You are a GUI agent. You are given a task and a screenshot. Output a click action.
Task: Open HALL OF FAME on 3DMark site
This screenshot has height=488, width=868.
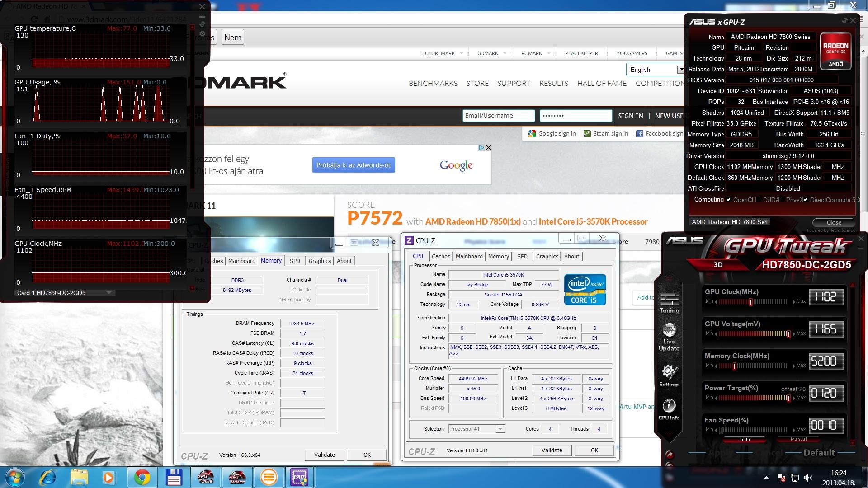pos(602,84)
